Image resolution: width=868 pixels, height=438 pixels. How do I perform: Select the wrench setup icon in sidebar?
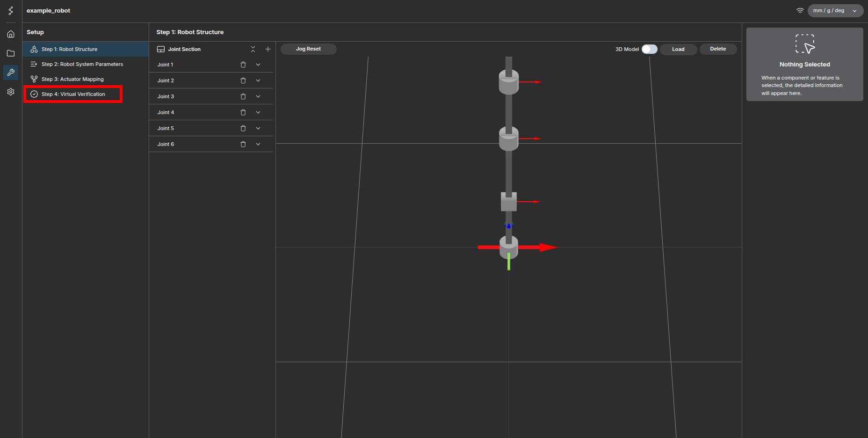11,73
